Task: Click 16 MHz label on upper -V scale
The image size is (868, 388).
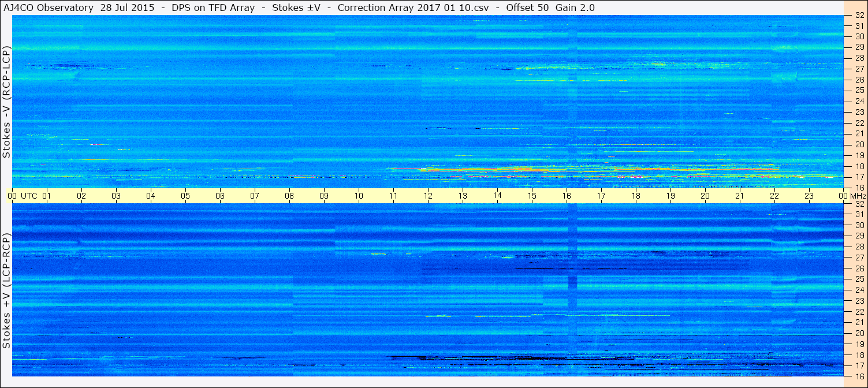Action: (859, 187)
